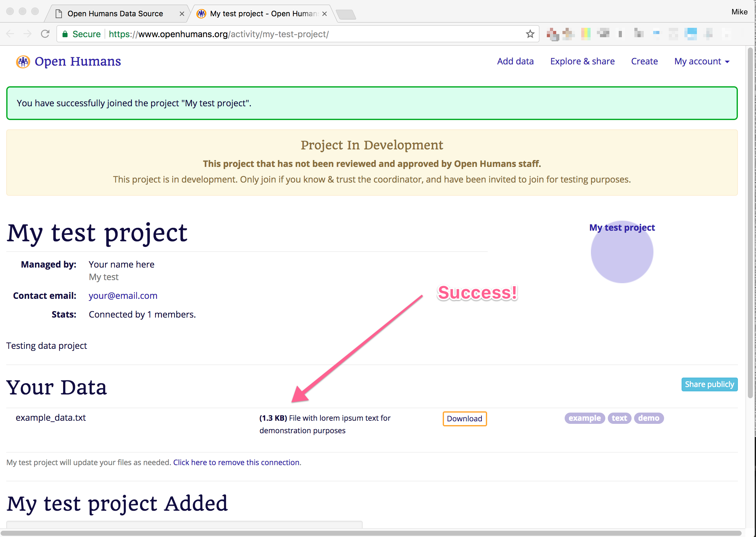This screenshot has width=756, height=537.
Task: Close the My test project tab
Action: pos(325,13)
